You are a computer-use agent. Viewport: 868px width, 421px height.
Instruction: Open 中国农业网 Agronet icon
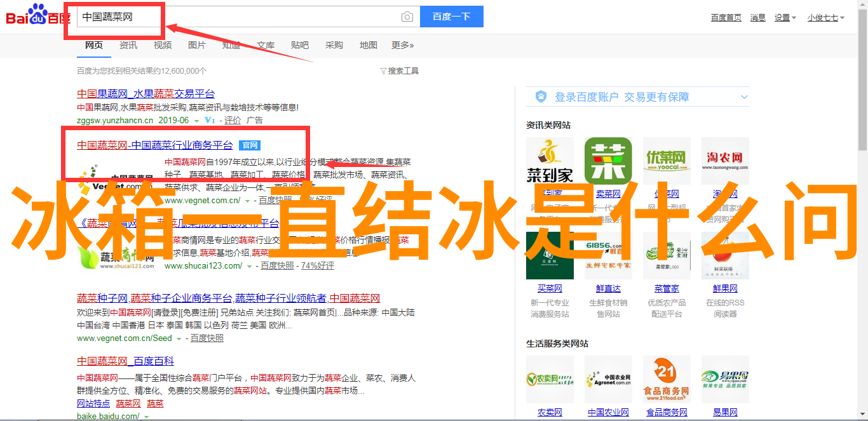coord(608,379)
